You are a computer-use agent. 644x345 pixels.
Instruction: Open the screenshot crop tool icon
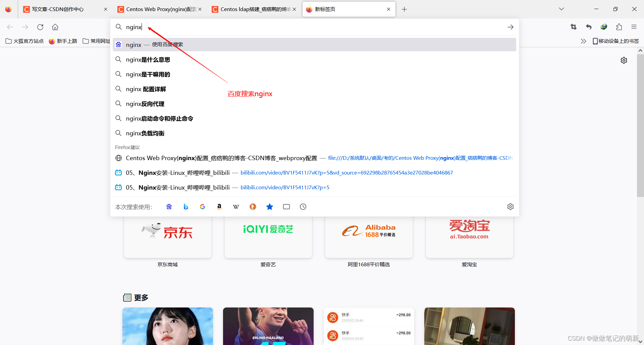tap(573, 27)
